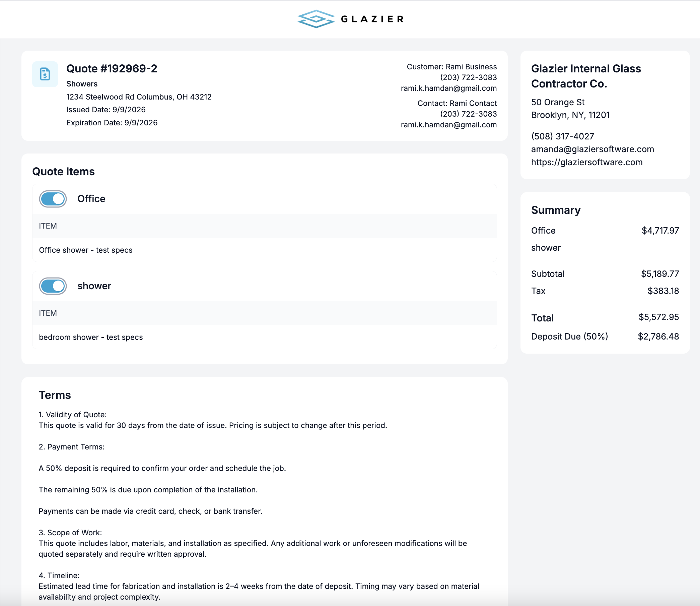The height and width of the screenshot is (606, 700).
Task: Click the Subtotal value $5,189.77
Action: (x=660, y=274)
